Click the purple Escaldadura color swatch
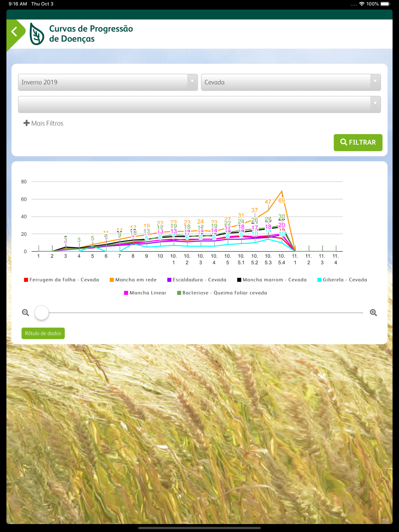The width and height of the screenshot is (399, 532). click(169, 280)
